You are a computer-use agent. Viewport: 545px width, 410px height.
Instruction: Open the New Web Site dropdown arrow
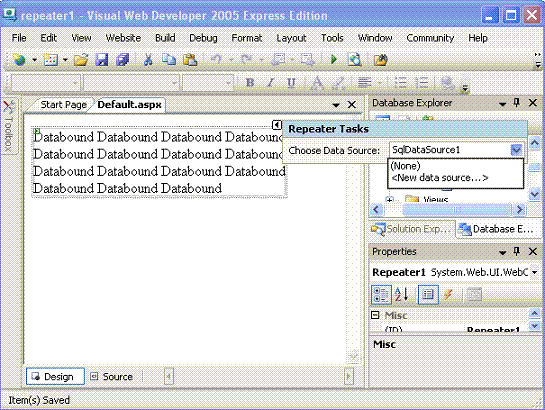pyautogui.click(x=34, y=60)
